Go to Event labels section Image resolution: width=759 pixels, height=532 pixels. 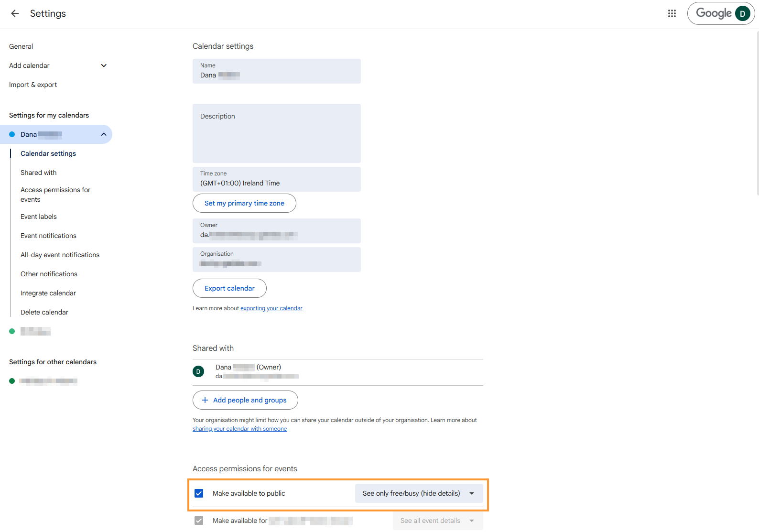[x=39, y=217]
